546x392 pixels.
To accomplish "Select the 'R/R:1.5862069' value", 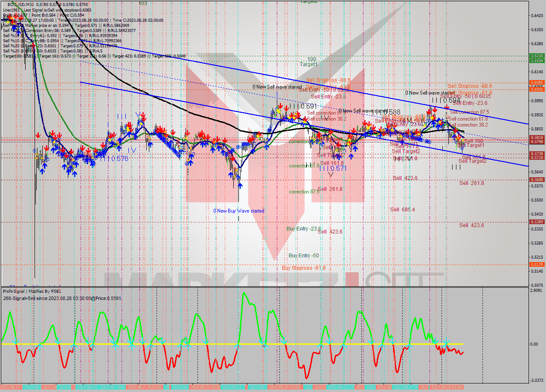I will click(x=116, y=25).
